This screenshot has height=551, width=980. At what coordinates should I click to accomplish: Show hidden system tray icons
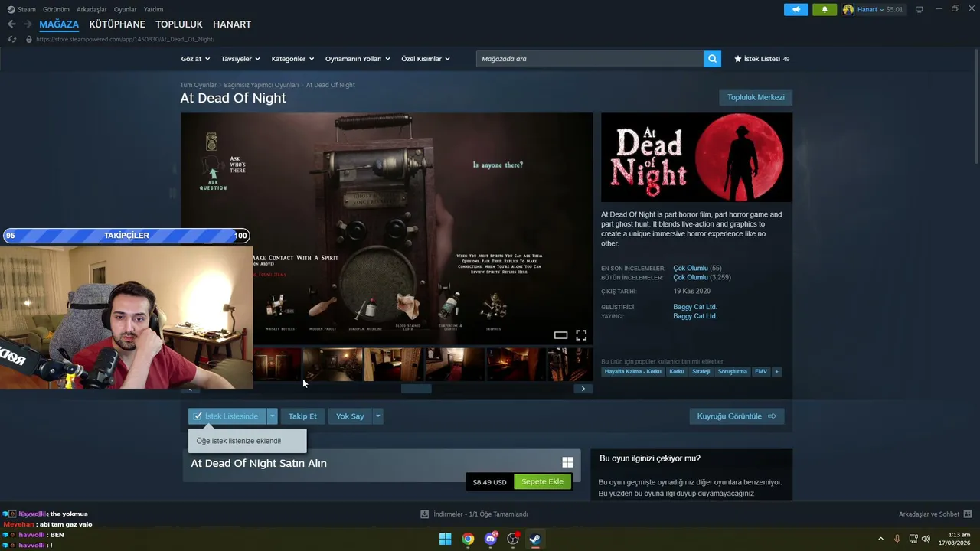pos(880,539)
